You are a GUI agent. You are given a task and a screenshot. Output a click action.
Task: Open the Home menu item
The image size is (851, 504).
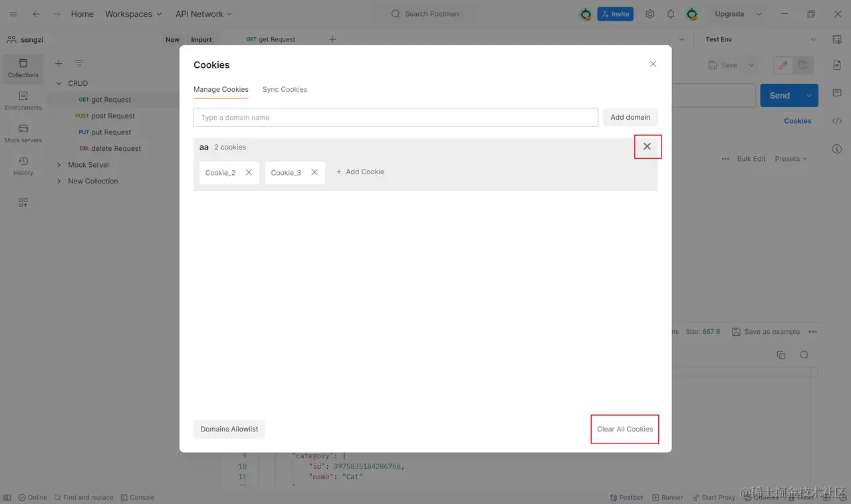pyautogui.click(x=82, y=14)
